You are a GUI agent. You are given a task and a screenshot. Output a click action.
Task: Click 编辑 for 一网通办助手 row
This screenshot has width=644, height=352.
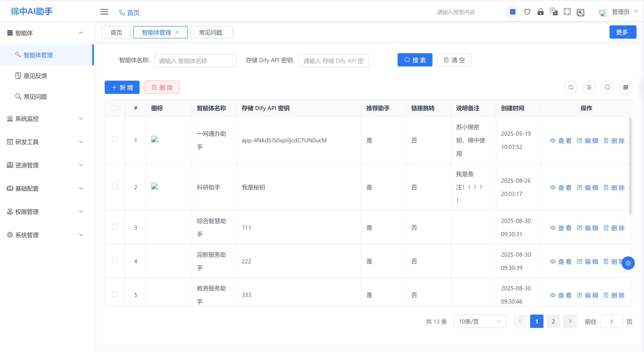point(587,140)
